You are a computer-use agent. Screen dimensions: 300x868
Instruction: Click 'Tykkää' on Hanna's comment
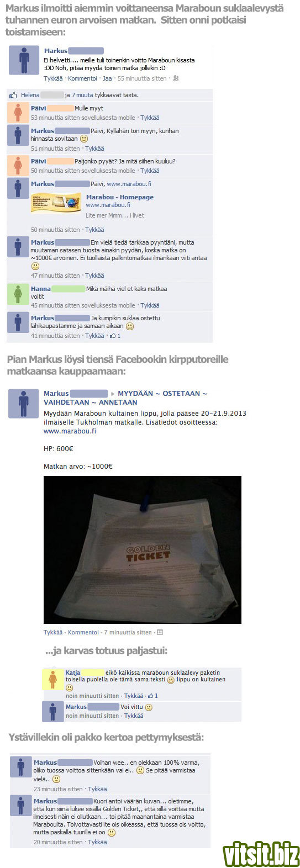150,305
